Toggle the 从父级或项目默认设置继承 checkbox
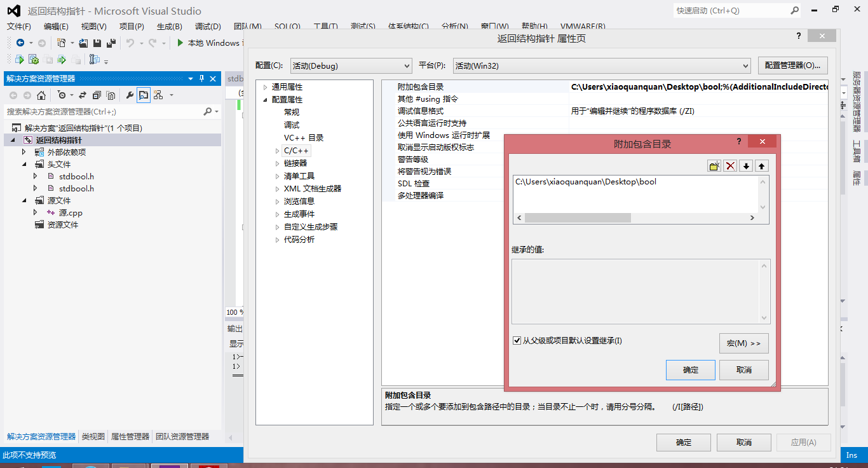 pyautogui.click(x=517, y=341)
